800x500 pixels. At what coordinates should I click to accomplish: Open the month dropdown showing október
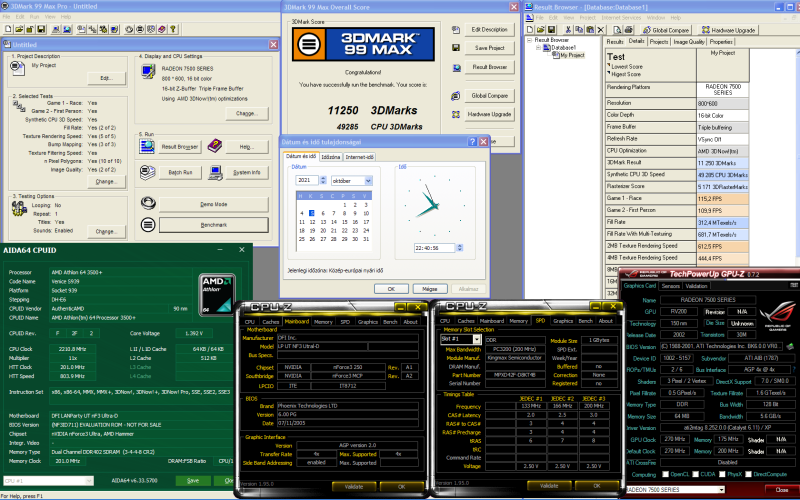coord(368,181)
